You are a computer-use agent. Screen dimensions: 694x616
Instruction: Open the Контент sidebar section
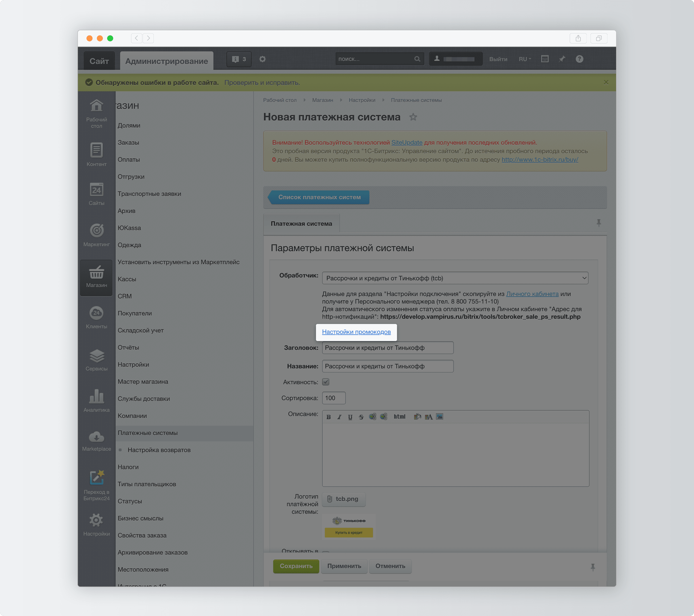96,155
